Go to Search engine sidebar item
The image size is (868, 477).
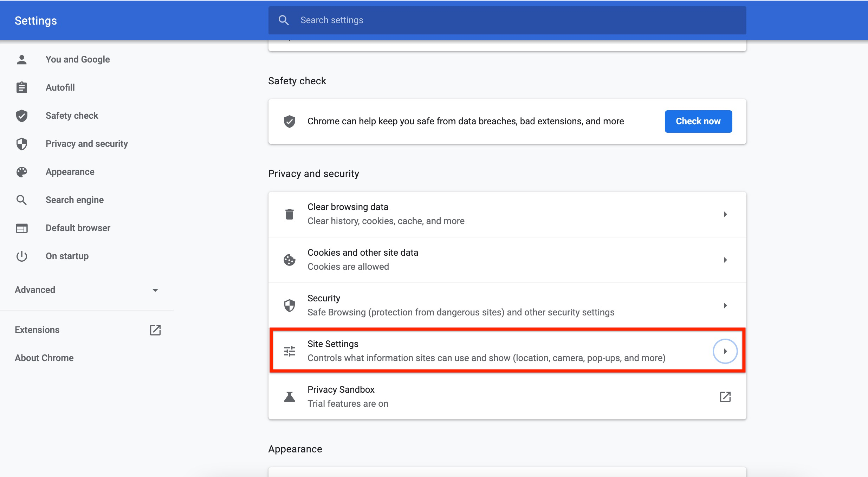tap(75, 200)
